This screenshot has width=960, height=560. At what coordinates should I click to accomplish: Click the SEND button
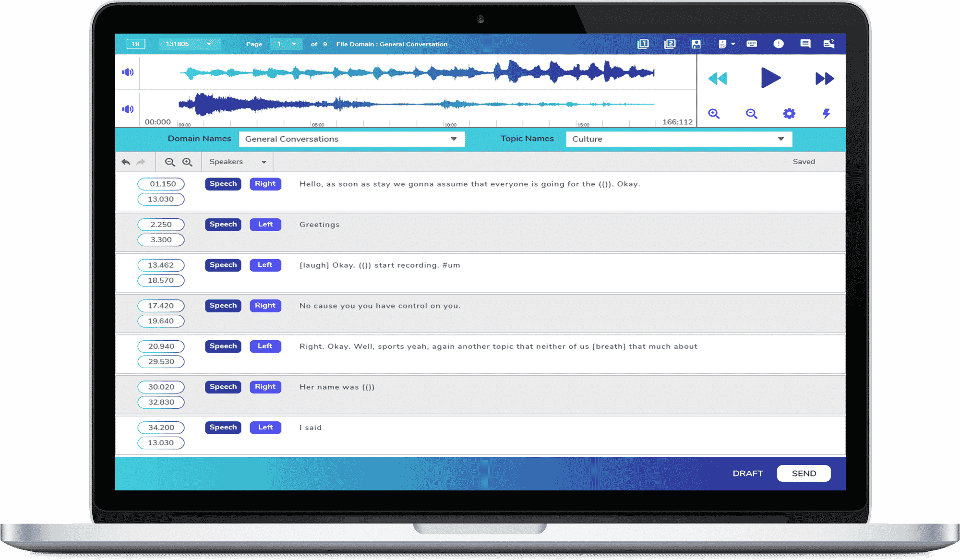click(x=804, y=474)
